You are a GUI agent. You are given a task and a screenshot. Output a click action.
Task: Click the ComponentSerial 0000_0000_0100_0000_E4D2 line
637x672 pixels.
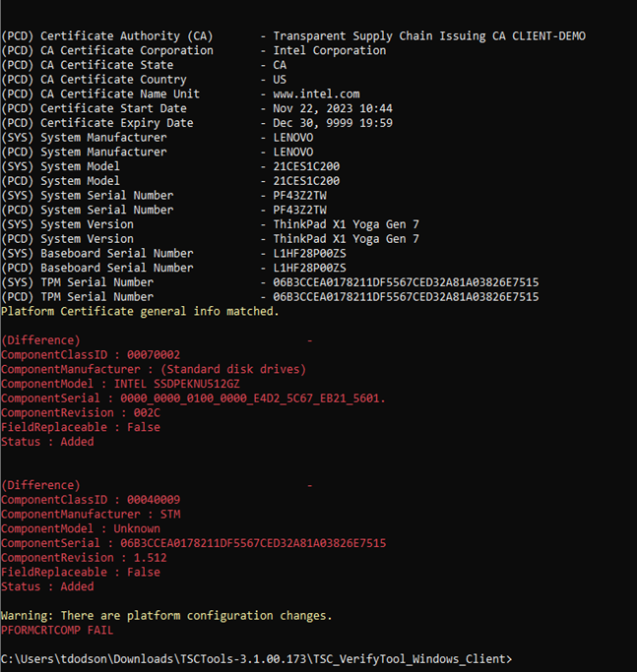(x=193, y=398)
